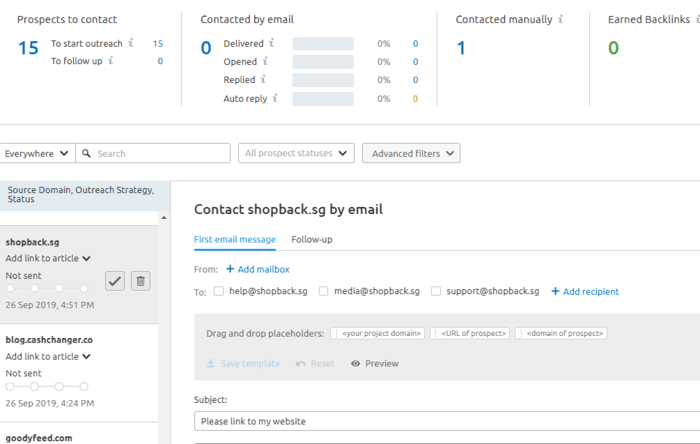Click the search magnifier icon
Image resolution: width=700 pixels, height=444 pixels.
click(86, 154)
